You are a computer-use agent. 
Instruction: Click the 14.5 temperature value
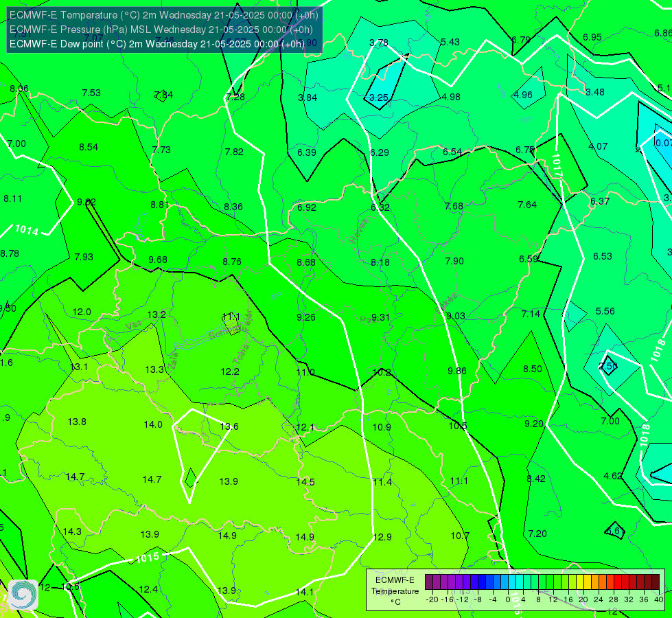(305, 482)
